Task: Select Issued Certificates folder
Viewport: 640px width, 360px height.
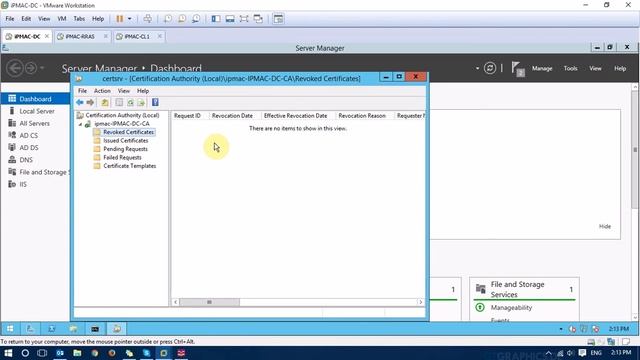Action: click(x=125, y=140)
